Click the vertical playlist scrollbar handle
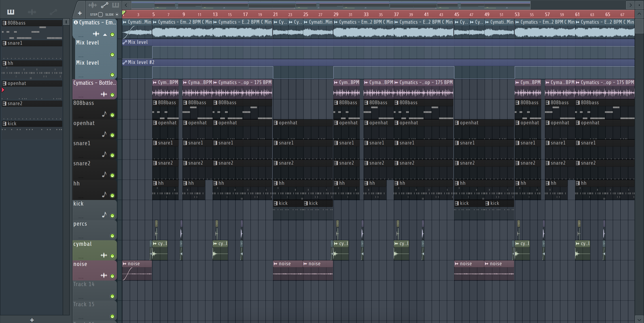Viewport: 644px width, 323px height. 639,26
